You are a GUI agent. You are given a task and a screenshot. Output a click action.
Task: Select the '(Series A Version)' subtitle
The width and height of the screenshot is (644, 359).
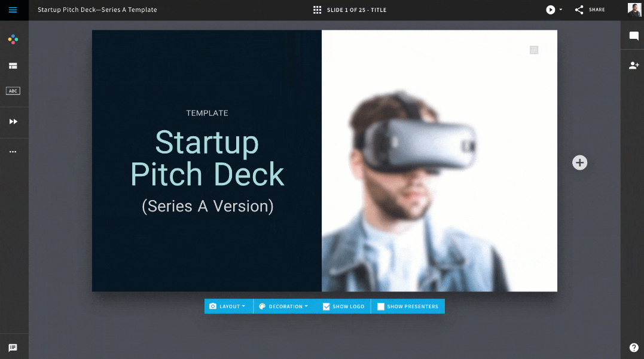pos(207,206)
